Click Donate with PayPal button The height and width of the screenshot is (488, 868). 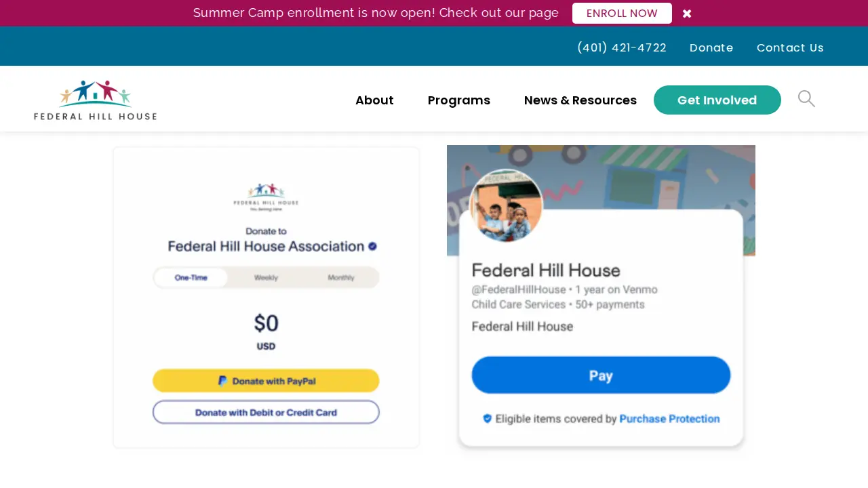coord(266,381)
